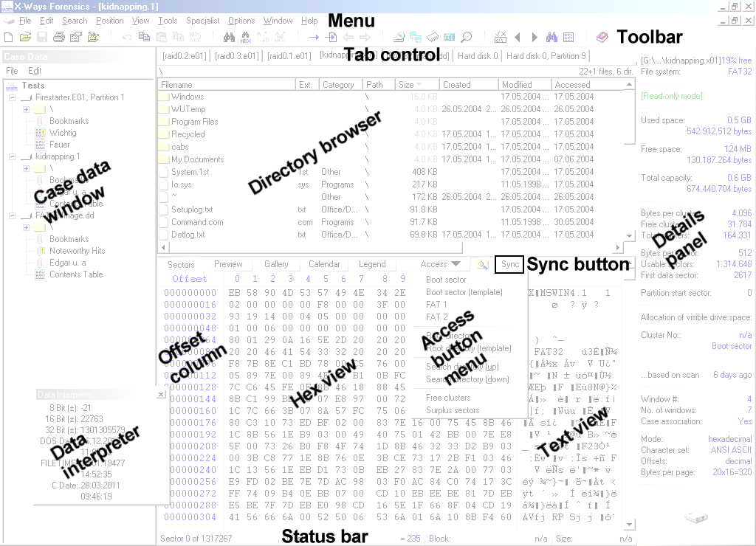This screenshot has height=546, width=756.
Task: Switch to the Legend tab
Action: pos(372,264)
